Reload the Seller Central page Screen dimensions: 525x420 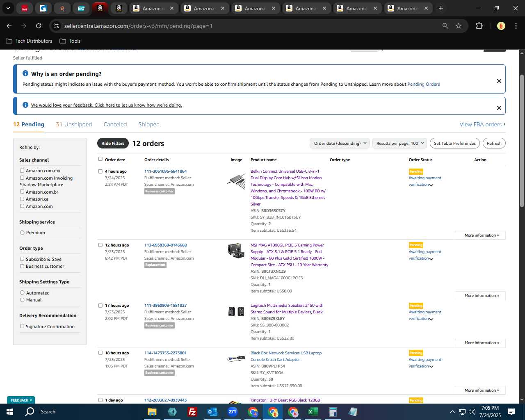click(x=39, y=26)
